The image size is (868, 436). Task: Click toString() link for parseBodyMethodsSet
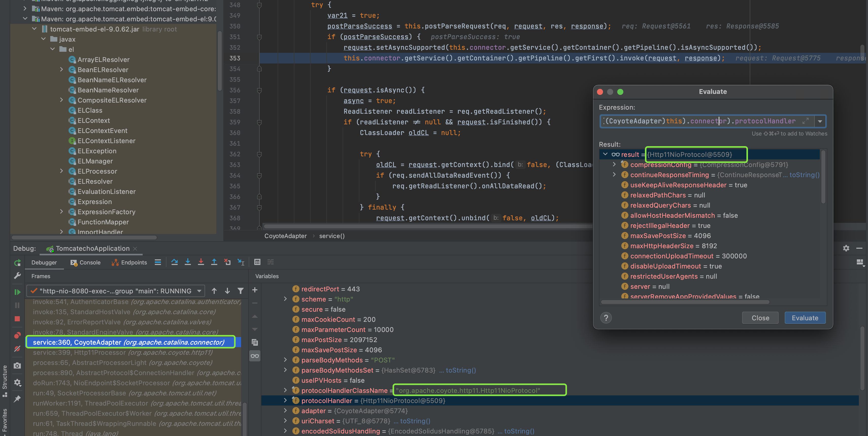(x=461, y=370)
